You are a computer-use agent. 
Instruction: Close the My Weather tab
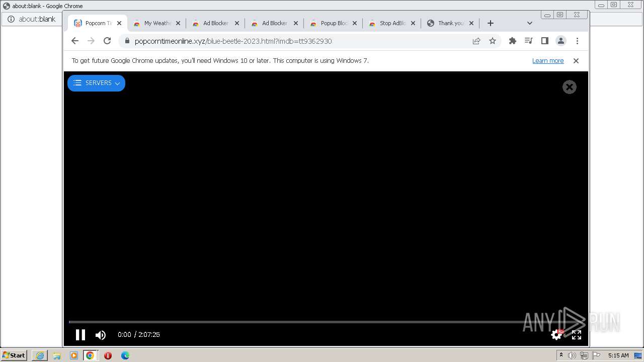(x=178, y=23)
